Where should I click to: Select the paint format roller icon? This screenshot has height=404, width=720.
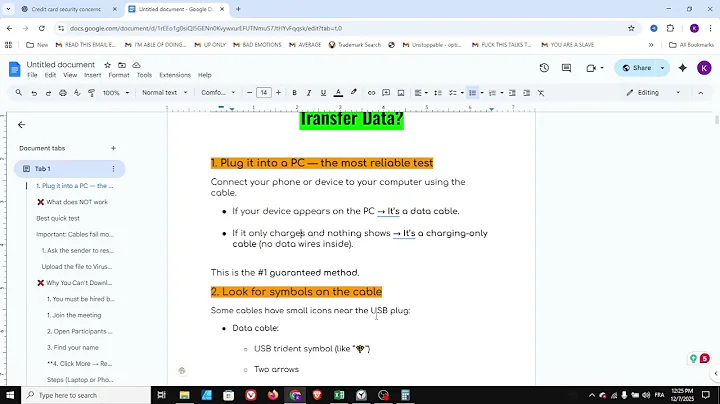point(91,93)
